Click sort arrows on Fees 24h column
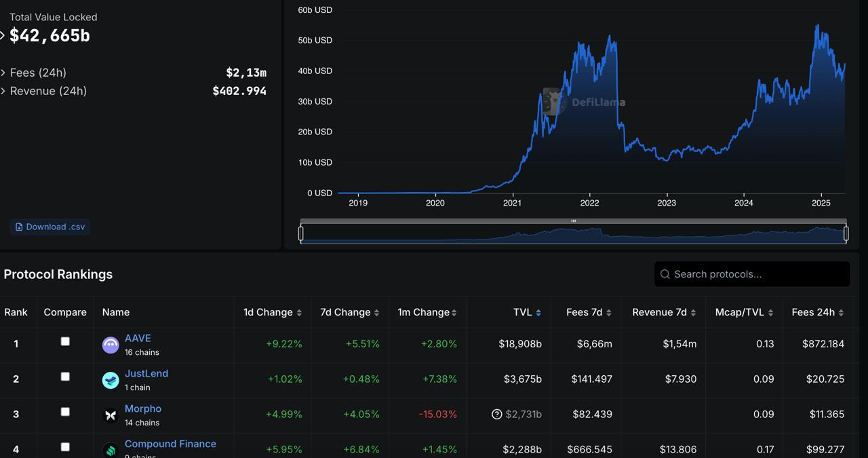 pos(841,313)
